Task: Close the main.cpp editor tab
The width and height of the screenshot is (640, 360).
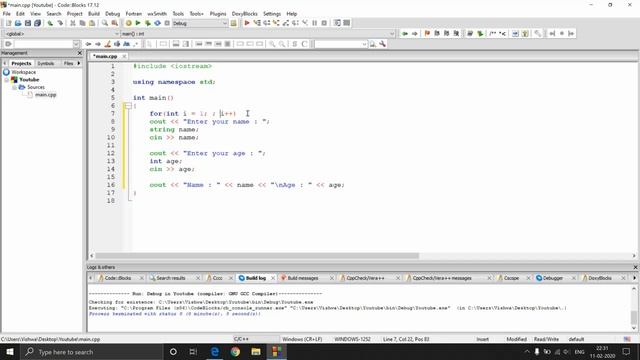Action: pyautogui.click(x=124, y=56)
